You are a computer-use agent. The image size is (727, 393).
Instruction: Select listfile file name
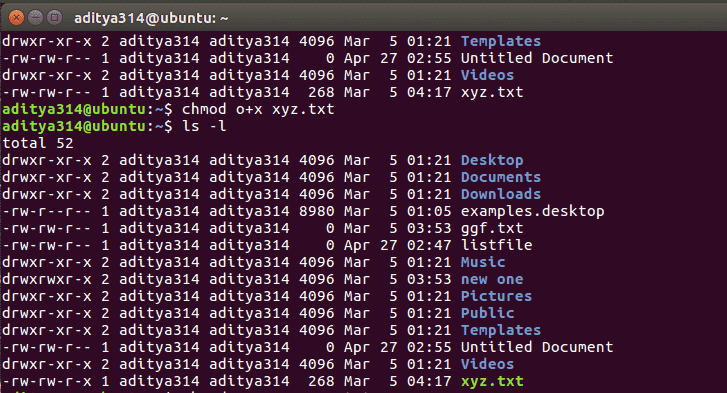coord(497,245)
